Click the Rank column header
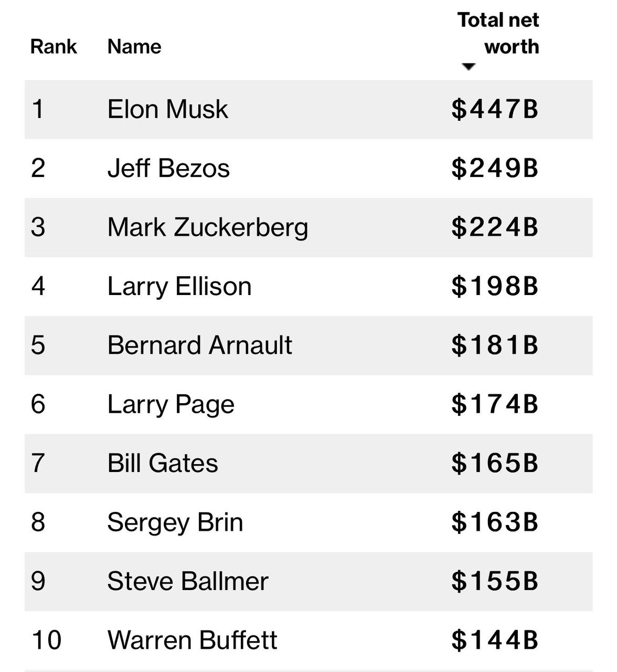 54,47
